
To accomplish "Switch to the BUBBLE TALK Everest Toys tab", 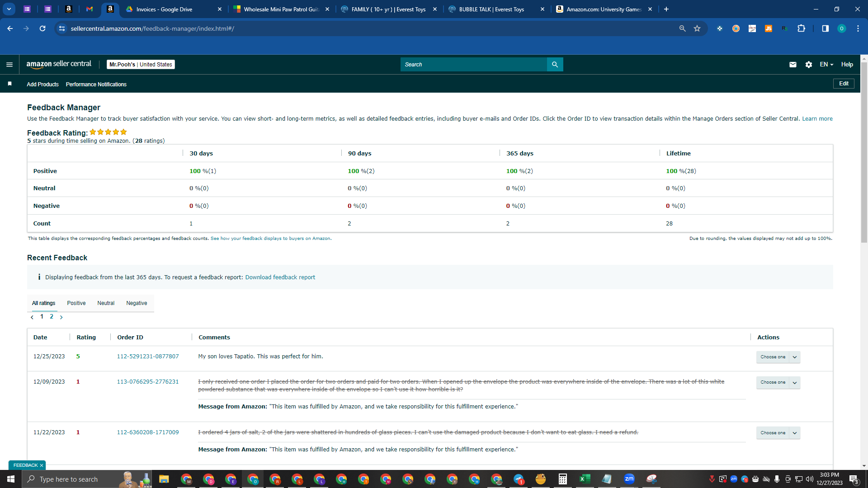I will pyautogui.click(x=496, y=9).
